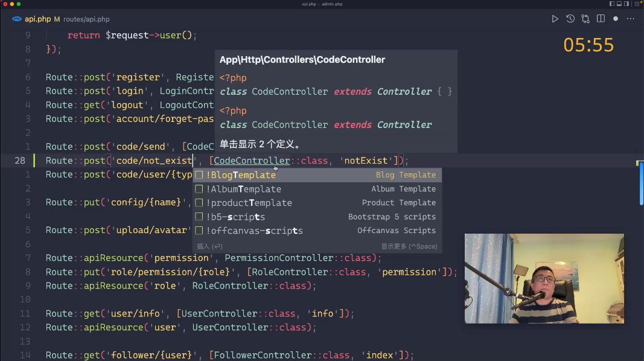Click 'code/not_exist' route string

click(155, 161)
